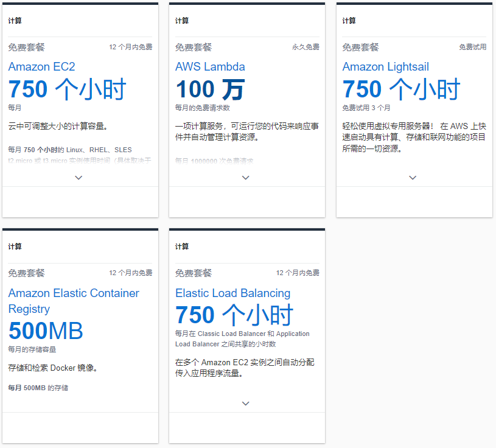Open the Amazon Elastic Container Registry link
Image resolution: width=496 pixels, height=448 pixels.
point(74,301)
